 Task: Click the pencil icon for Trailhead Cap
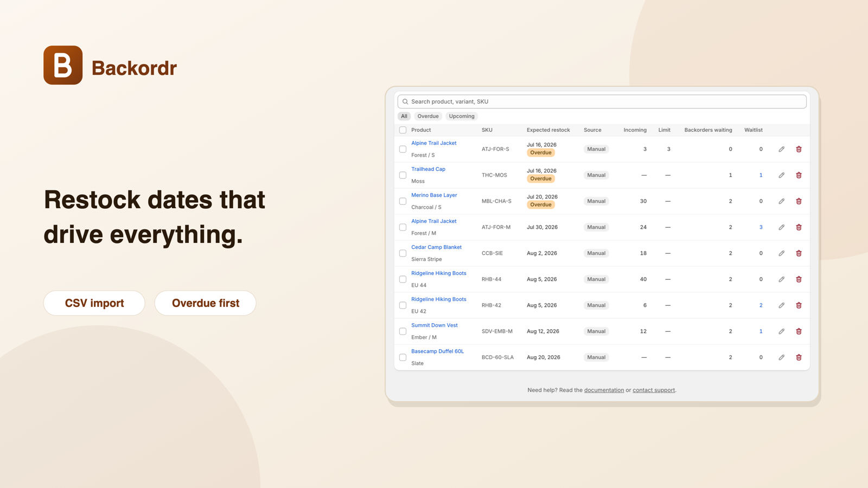[x=781, y=175]
